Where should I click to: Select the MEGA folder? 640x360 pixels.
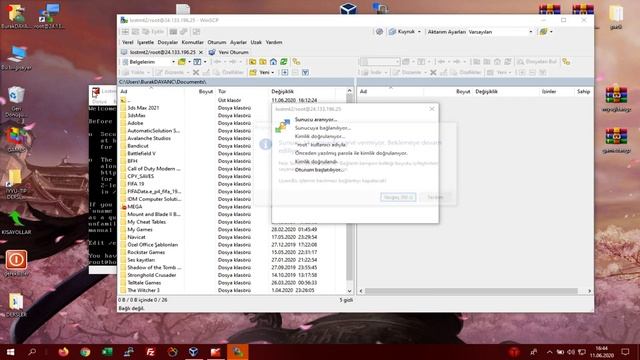(x=135, y=207)
